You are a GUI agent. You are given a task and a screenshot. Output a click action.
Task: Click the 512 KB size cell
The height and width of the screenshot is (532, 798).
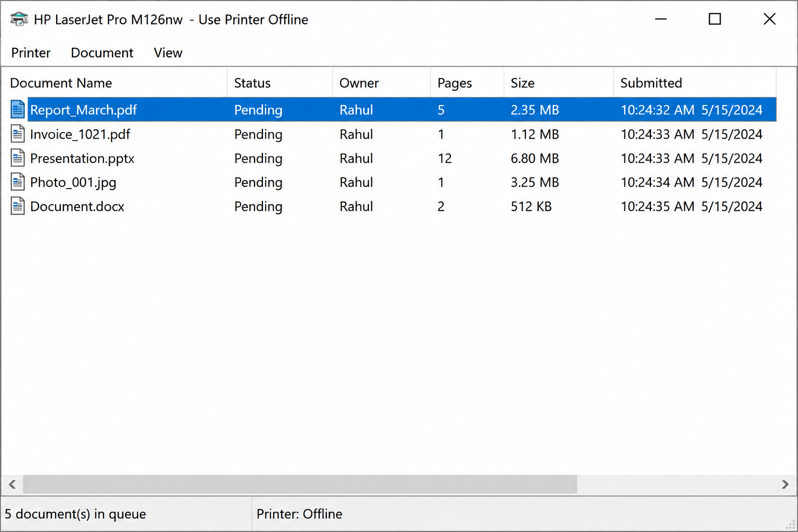pyautogui.click(x=531, y=207)
